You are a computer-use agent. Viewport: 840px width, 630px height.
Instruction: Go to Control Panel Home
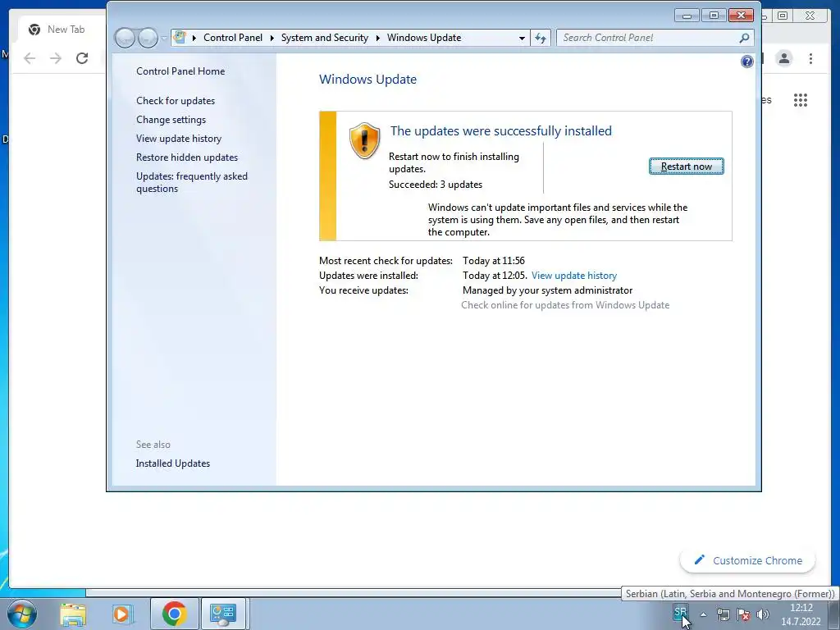click(x=180, y=71)
